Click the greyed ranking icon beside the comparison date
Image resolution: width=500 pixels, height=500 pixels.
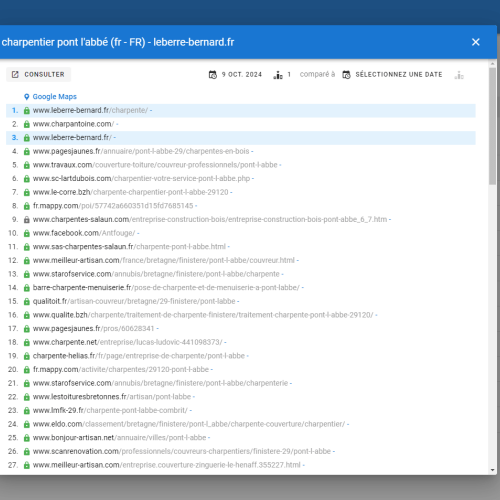pos(459,75)
